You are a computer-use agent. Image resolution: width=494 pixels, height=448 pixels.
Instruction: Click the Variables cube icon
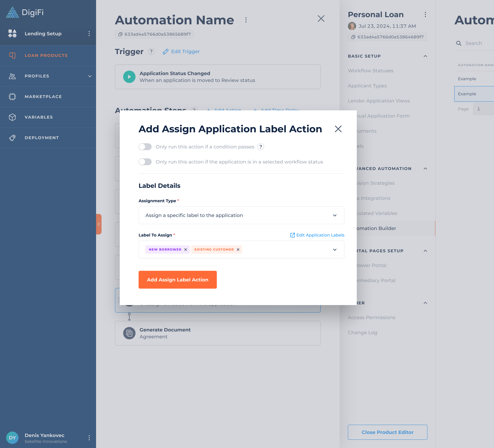pyautogui.click(x=12, y=117)
